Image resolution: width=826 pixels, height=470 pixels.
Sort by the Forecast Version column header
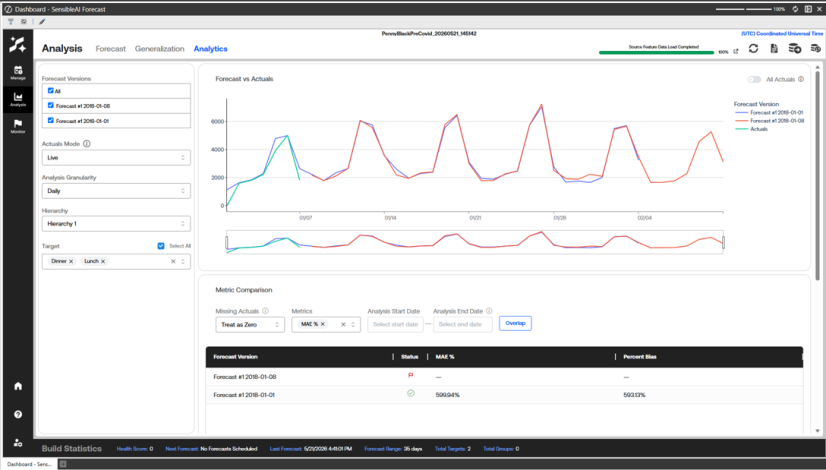(x=235, y=357)
